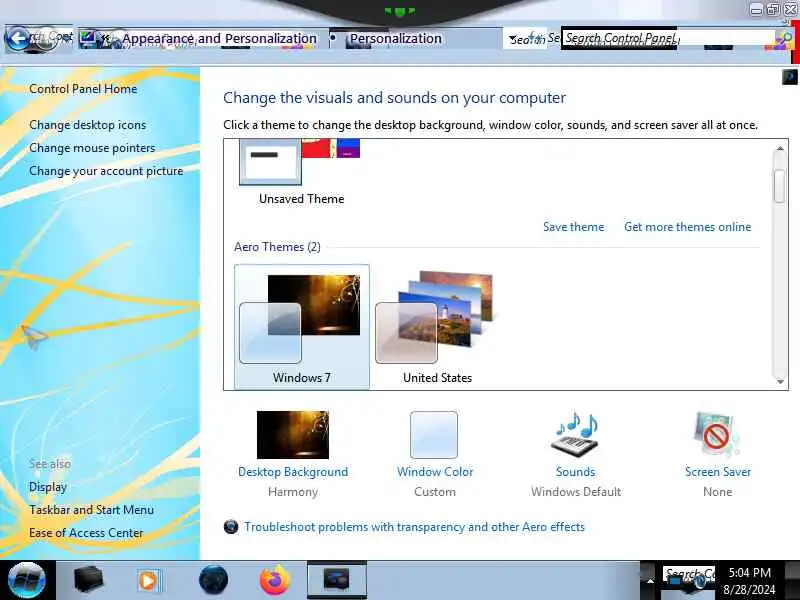Click the Window Color text link
This screenshot has height=600, width=800.
(435, 472)
